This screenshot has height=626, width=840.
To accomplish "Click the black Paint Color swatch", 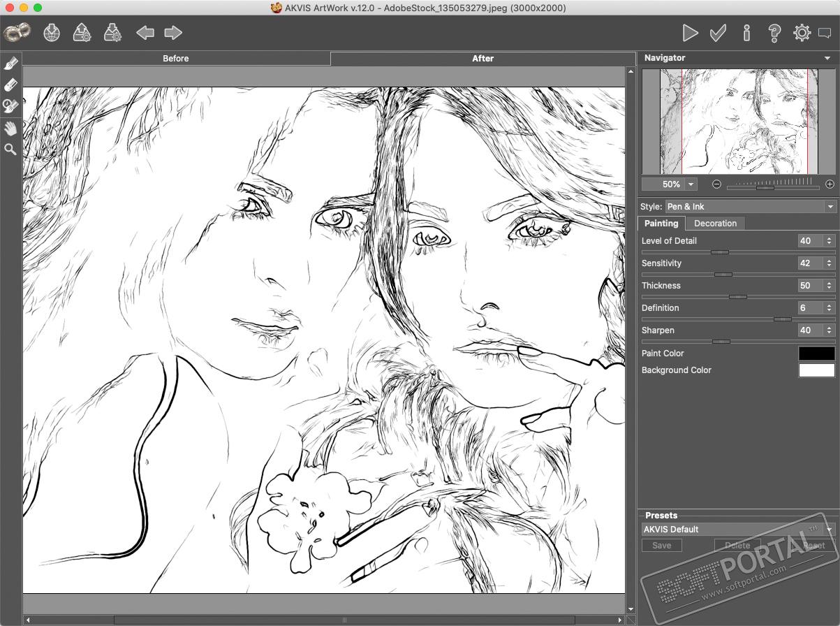I will tap(816, 354).
